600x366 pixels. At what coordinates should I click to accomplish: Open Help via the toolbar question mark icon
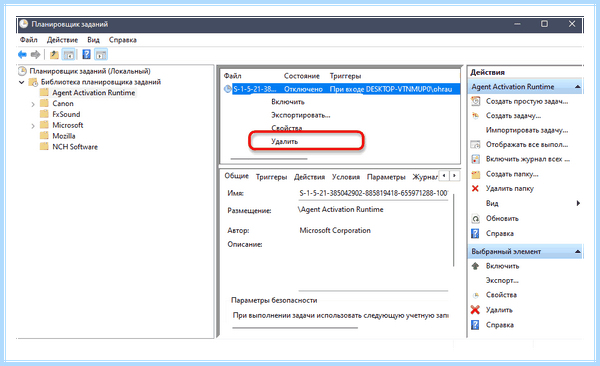(x=86, y=54)
